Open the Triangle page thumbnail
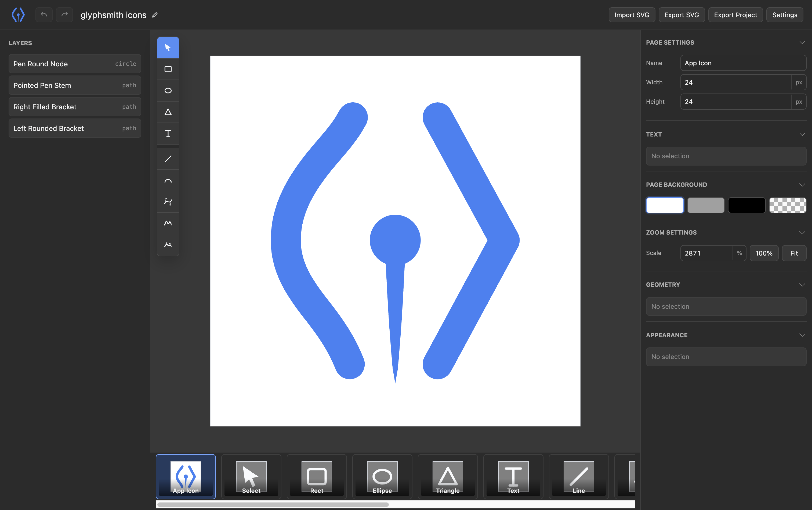812x510 pixels. (x=448, y=476)
